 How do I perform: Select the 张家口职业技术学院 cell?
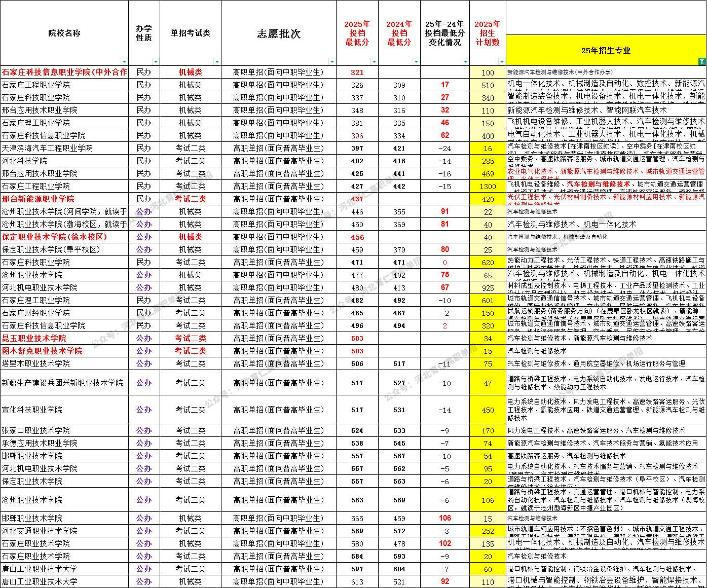coord(64,430)
